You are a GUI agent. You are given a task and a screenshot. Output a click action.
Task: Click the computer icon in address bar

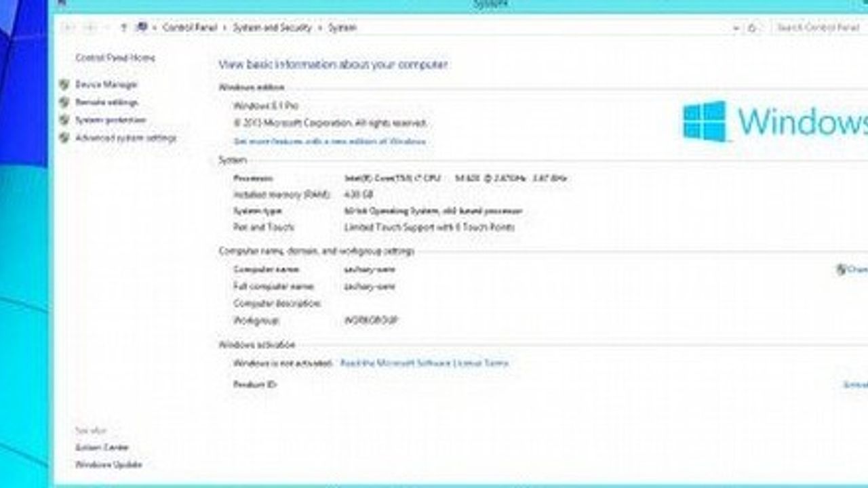142,28
